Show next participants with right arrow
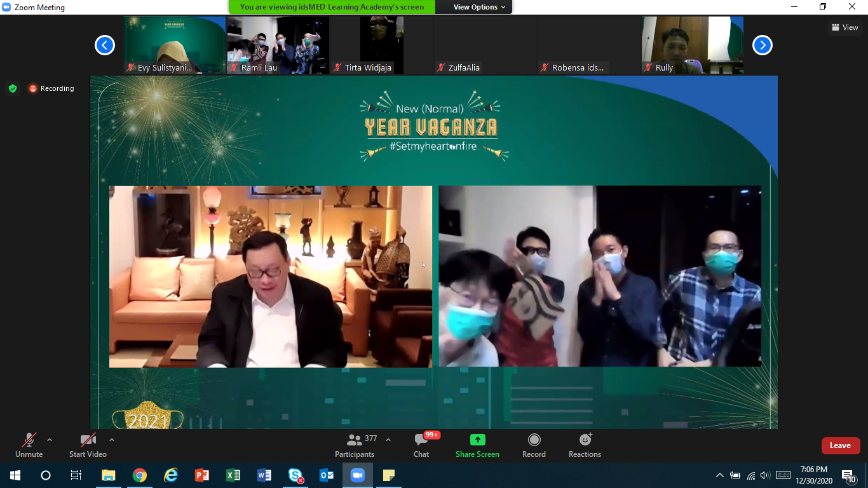 (x=763, y=45)
